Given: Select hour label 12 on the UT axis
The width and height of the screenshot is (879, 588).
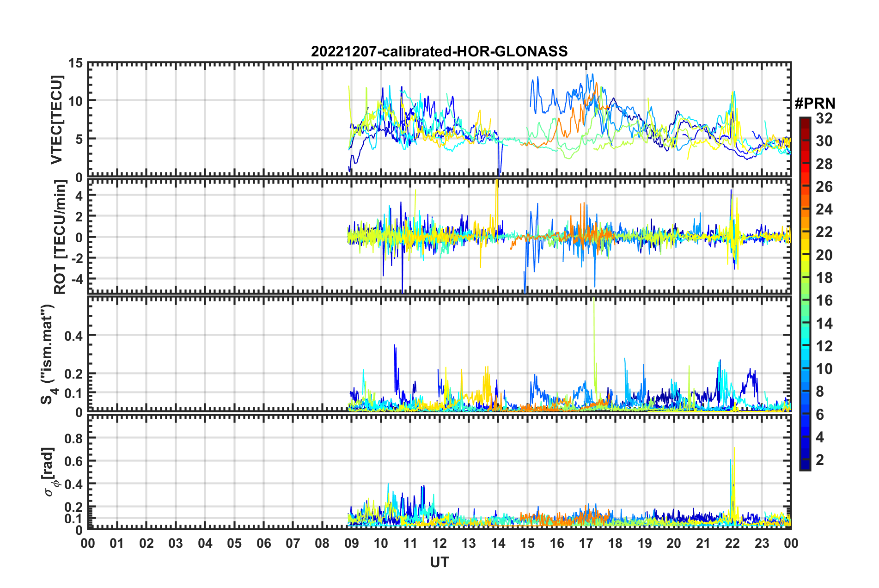Looking at the screenshot, I should click(x=439, y=543).
